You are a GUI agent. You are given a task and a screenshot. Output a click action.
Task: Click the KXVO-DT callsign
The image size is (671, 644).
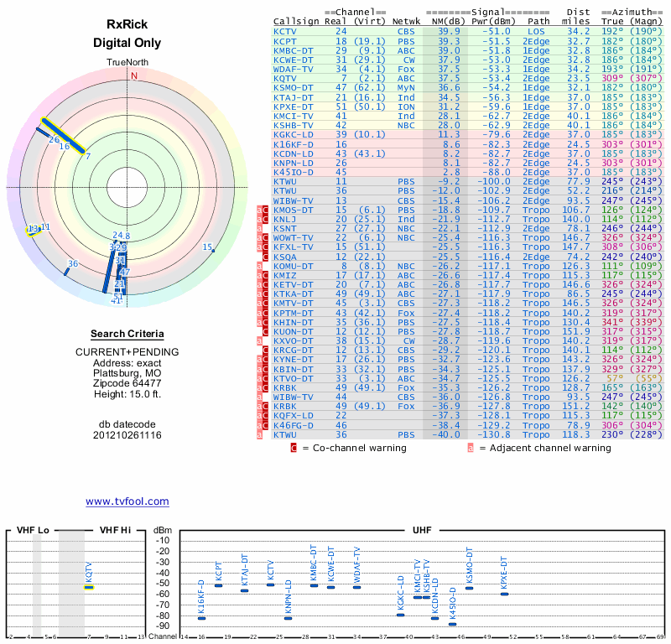294,341
